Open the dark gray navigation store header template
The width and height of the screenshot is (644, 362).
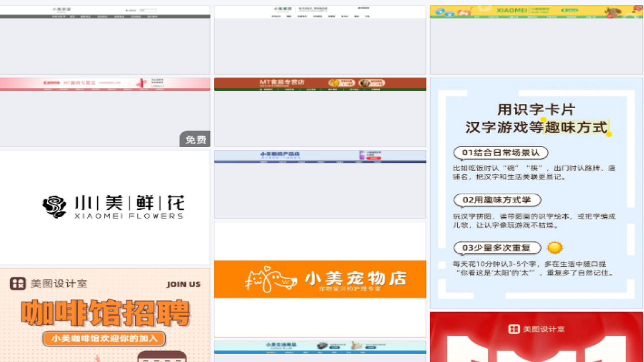(105, 40)
